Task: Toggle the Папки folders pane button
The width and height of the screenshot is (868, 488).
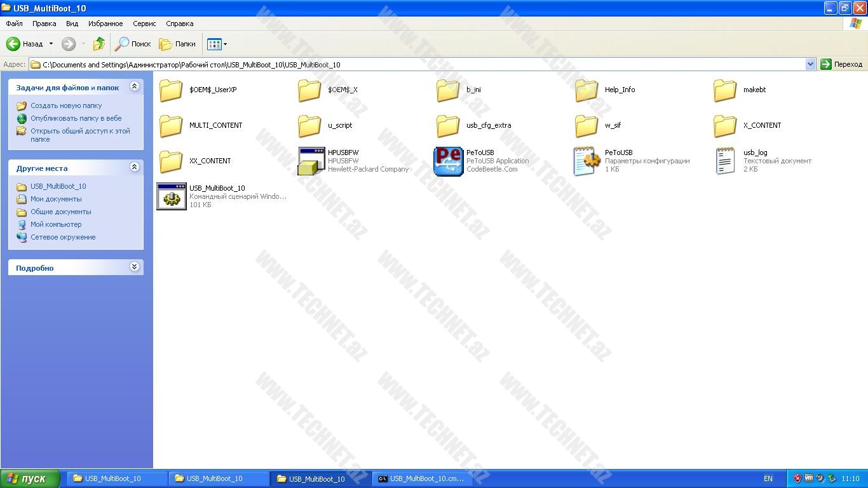Action: (177, 44)
